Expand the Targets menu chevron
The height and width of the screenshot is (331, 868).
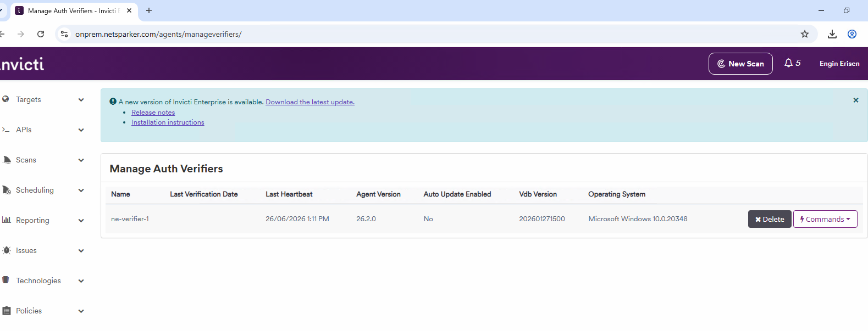[81, 100]
